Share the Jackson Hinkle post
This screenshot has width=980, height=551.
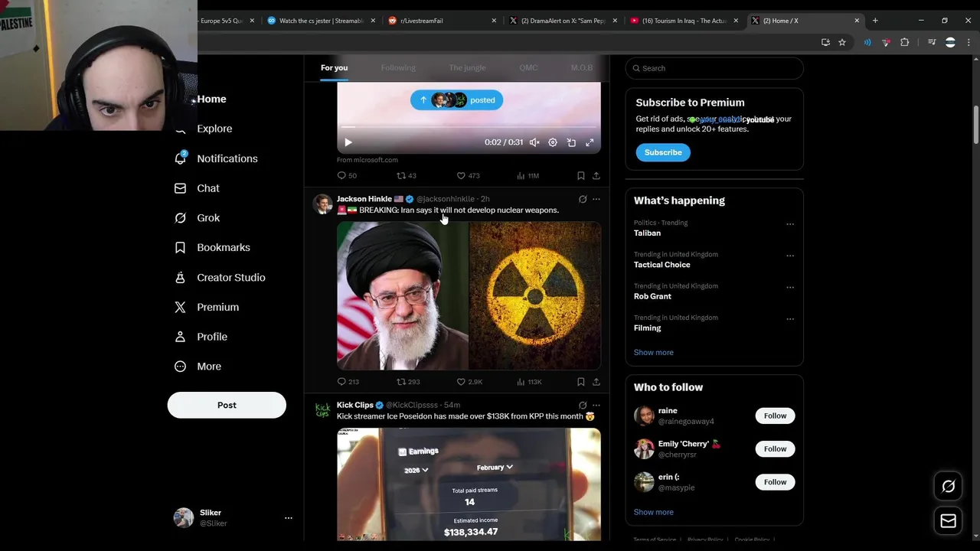(596, 382)
